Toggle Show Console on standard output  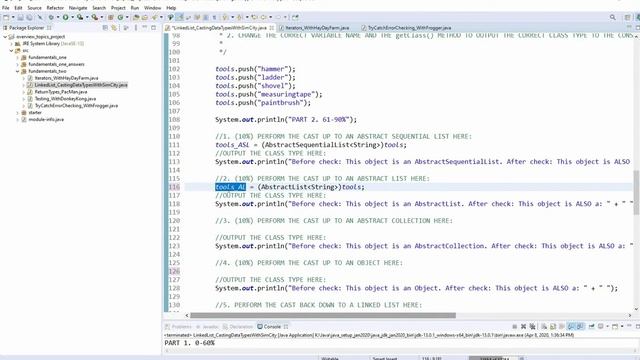point(571,327)
